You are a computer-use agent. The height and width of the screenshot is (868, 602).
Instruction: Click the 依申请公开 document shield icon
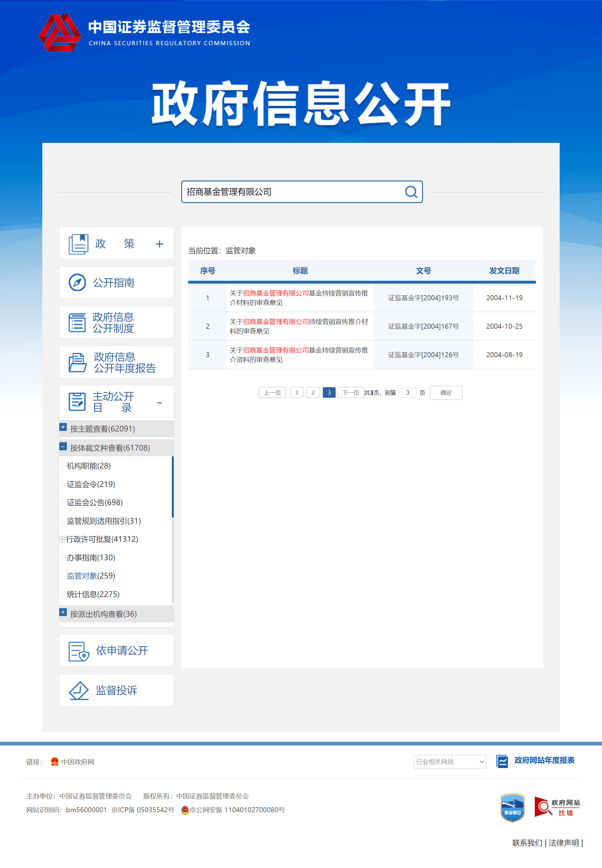pos(78,651)
